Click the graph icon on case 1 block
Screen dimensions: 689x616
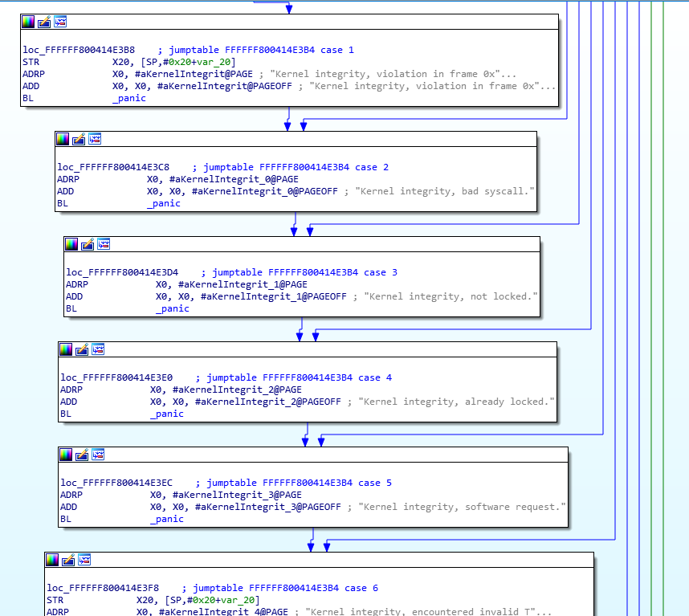tap(60, 22)
